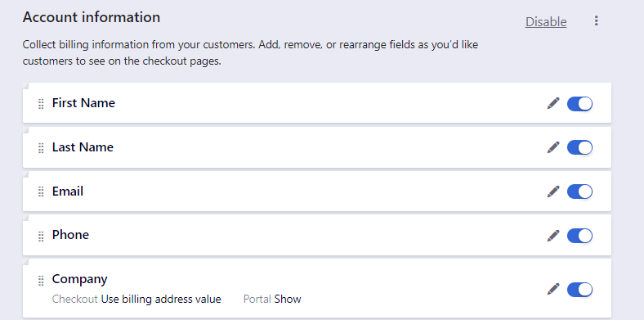Open the Email field pencil editor
Image resolution: width=644 pixels, height=320 pixels.
[553, 192]
